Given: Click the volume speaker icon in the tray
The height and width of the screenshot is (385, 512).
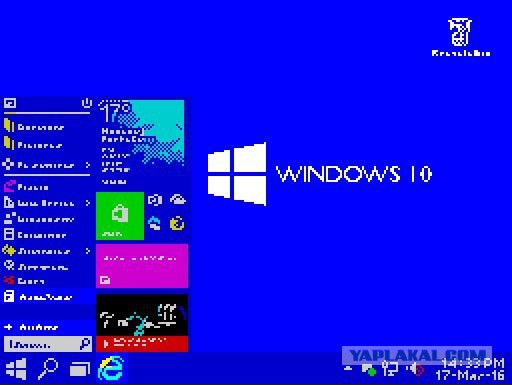Looking at the screenshot, I should tap(415, 369).
